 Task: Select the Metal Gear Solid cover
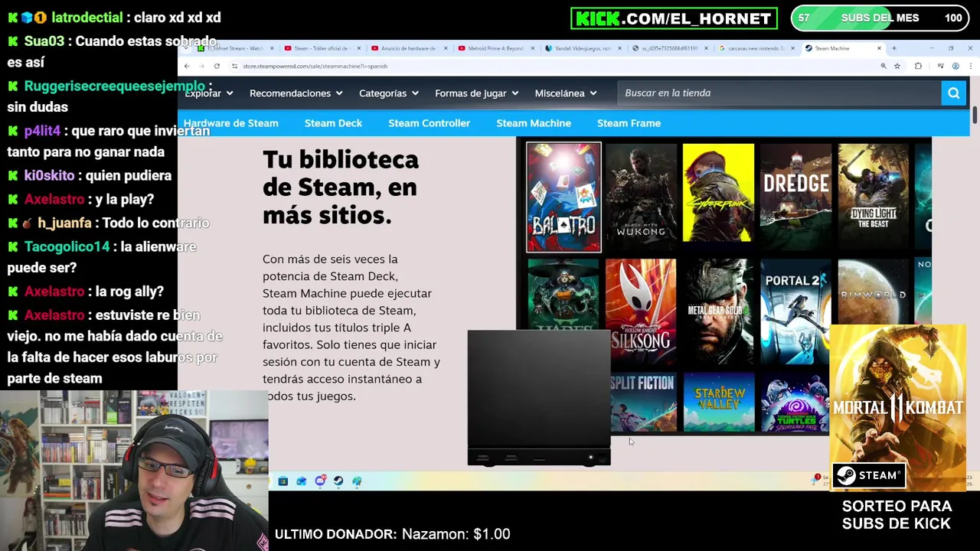tap(718, 311)
